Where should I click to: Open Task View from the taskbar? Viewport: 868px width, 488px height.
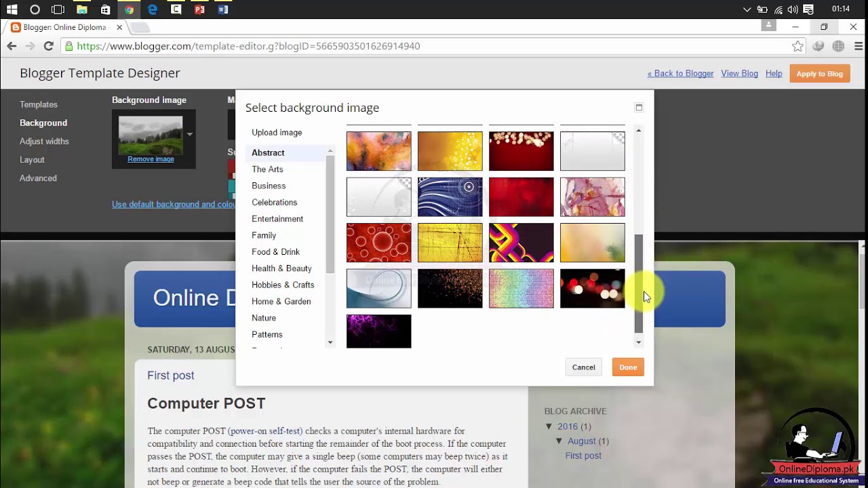point(58,9)
